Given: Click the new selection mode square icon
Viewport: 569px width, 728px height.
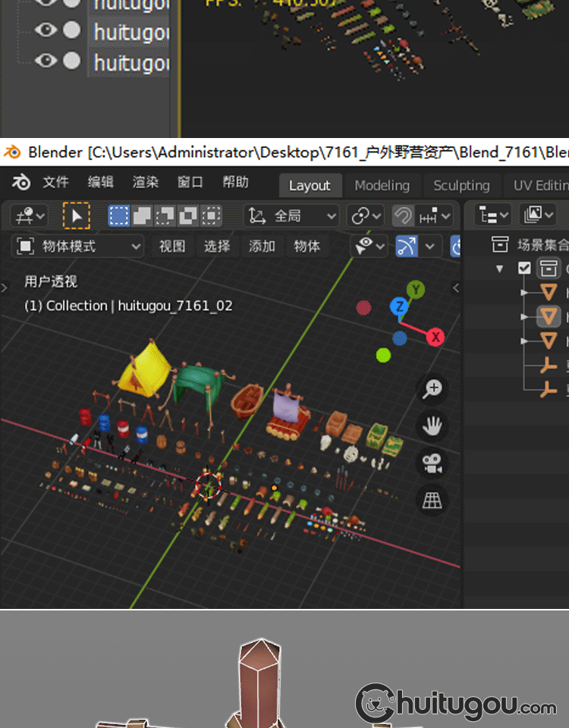Looking at the screenshot, I should click(118, 216).
